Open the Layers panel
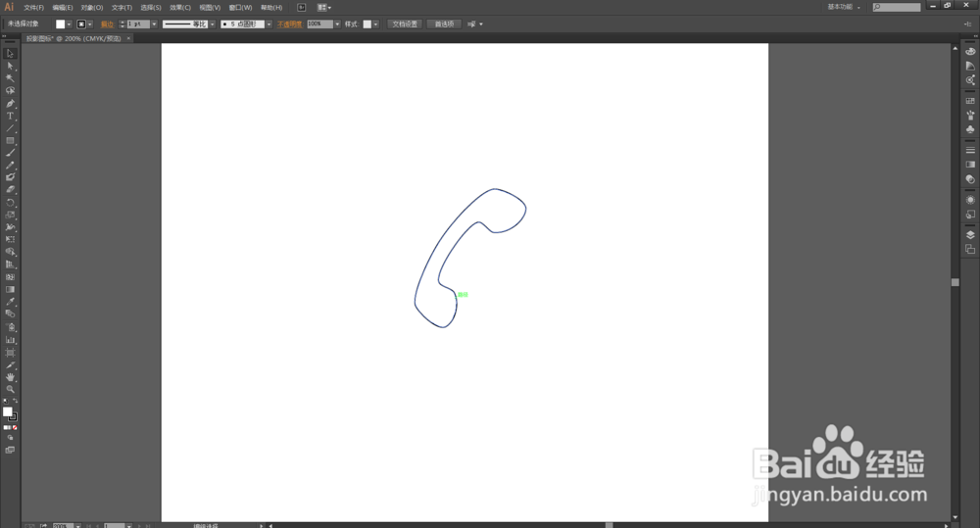The height and width of the screenshot is (528, 980). click(x=970, y=235)
